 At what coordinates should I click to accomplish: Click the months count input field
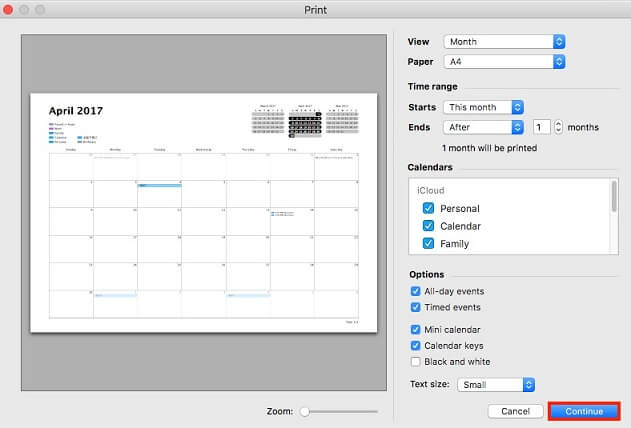click(x=540, y=127)
